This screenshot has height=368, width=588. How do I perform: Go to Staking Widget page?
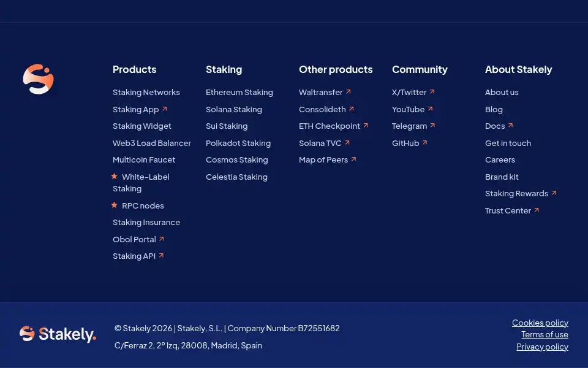coord(141,126)
